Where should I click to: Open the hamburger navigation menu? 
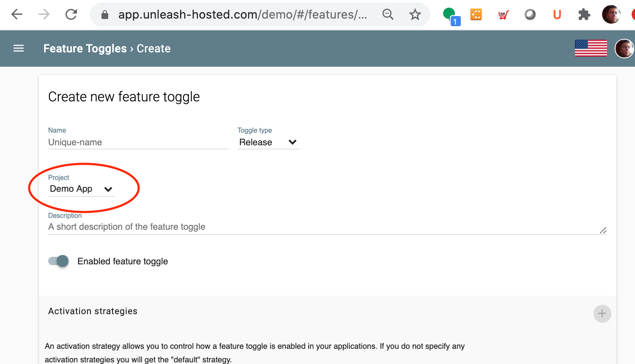click(x=19, y=49)
